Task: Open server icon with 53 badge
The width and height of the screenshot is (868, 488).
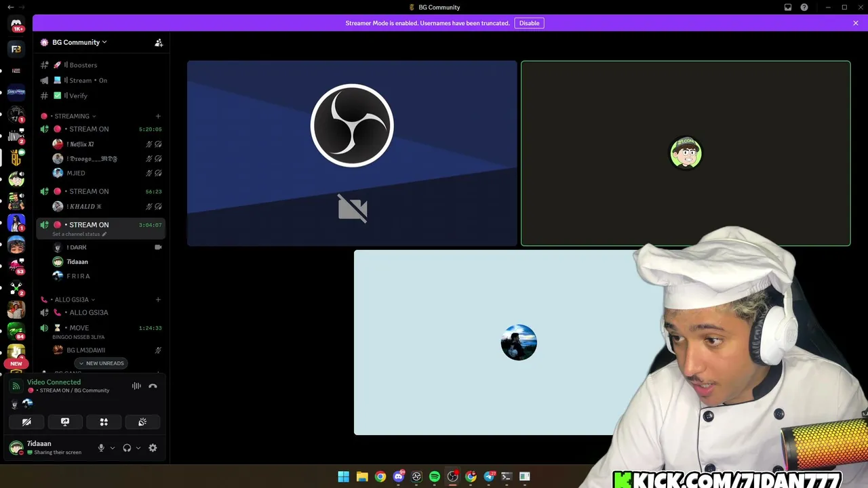Action: [16, 266]
